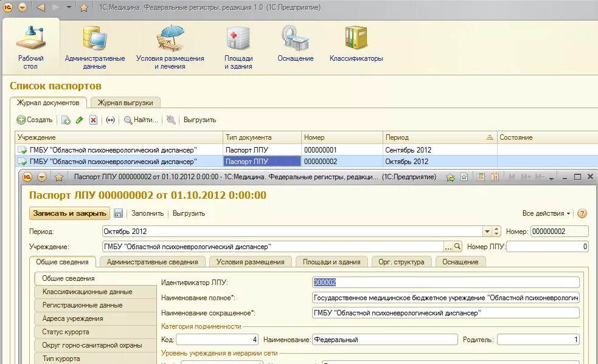The image size is (598, 364).
Task: Click the highlighted Паспорт ЛПУ cell
Action: click(262, 162)
